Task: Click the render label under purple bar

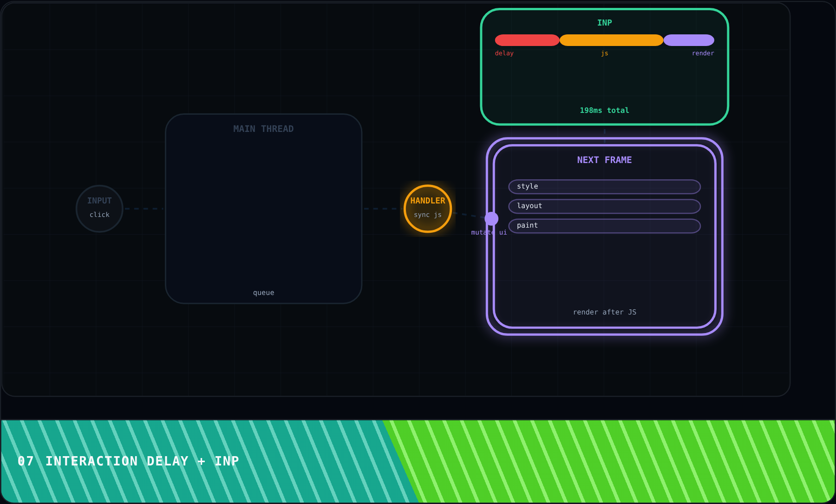Action: [x=703, y=53]
